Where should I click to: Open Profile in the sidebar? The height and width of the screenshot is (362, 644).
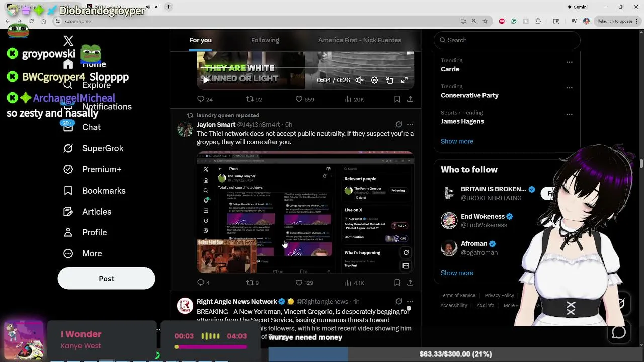point(86,232)
